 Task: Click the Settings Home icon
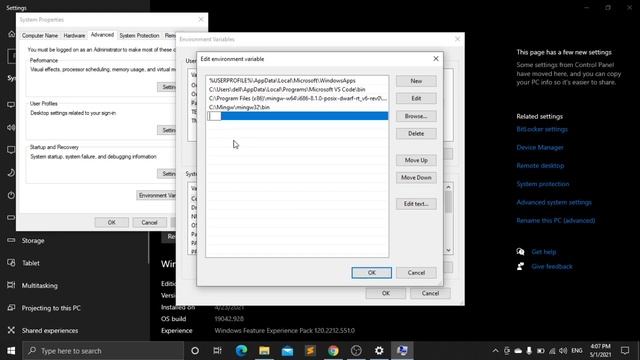click(x=11, y=34)
